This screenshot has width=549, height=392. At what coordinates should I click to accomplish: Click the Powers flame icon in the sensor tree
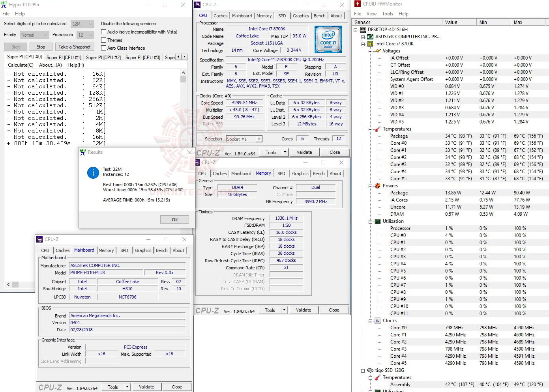(x=378, y=186)
